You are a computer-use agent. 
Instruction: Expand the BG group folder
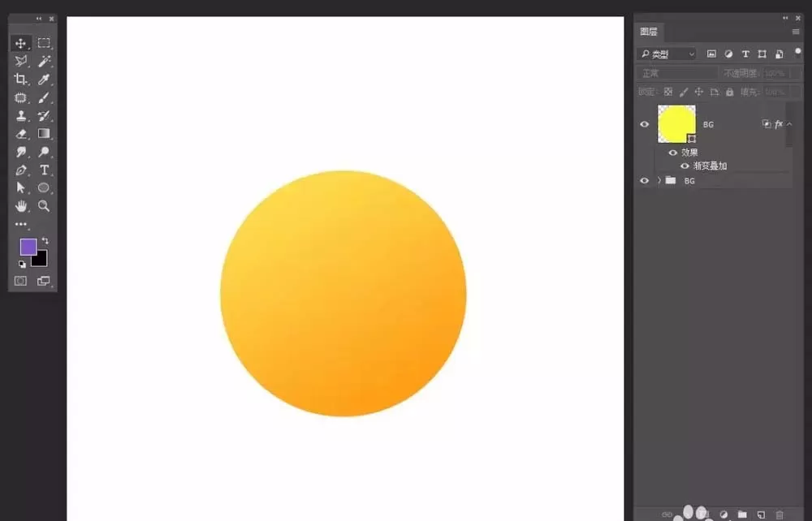point(659,181)
